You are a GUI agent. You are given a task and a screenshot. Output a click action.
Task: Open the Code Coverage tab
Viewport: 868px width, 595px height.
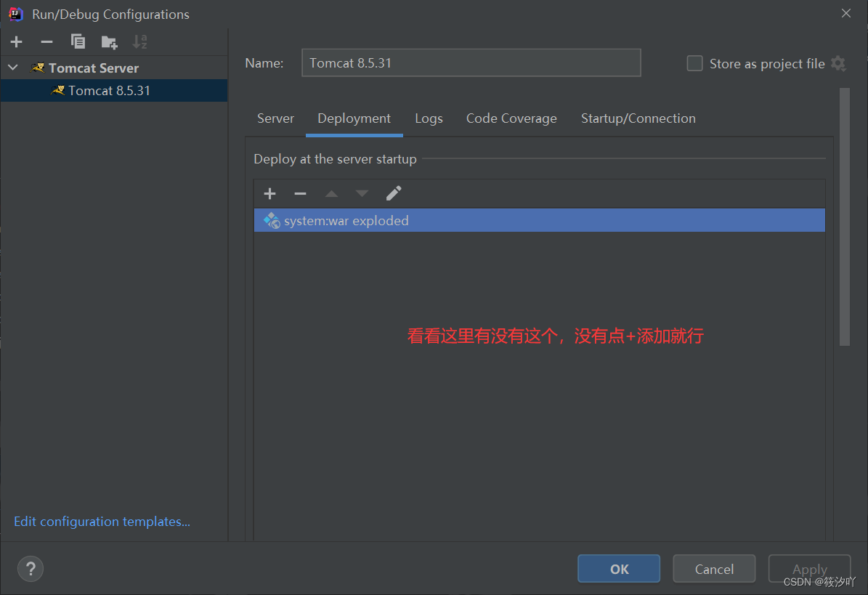coord(511,118)
